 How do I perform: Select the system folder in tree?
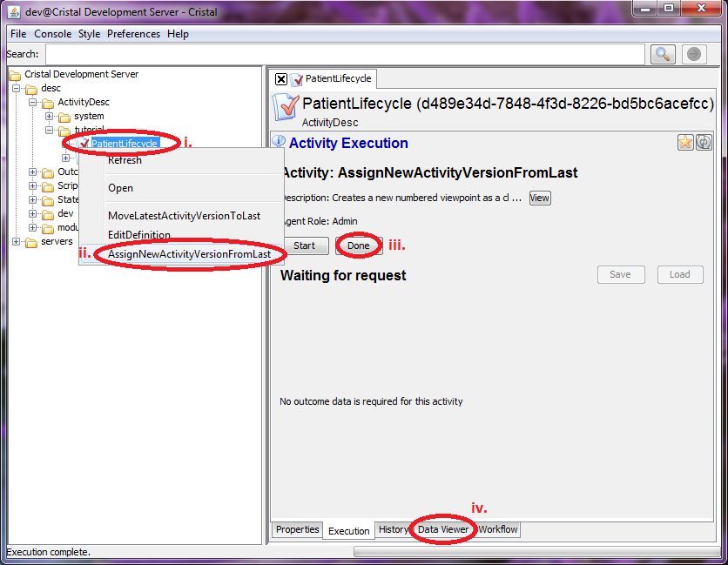[88, 116]
